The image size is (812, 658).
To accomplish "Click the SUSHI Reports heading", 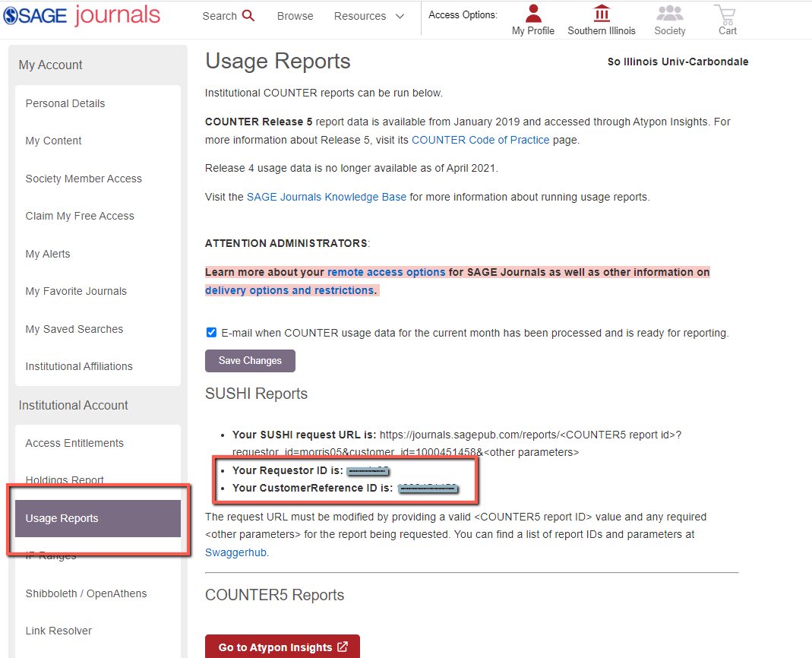I will [x=256, y=394].
